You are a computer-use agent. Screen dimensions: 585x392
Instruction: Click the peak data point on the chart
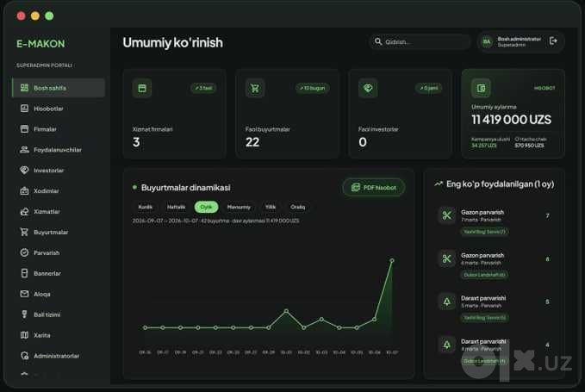(392, 260)
